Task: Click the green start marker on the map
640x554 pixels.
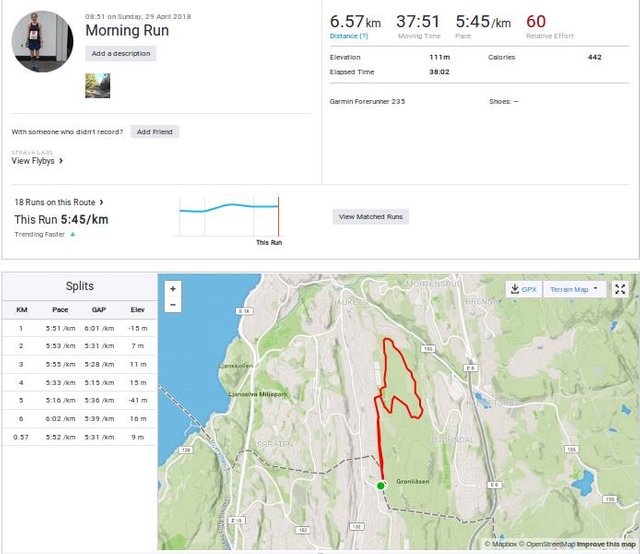Action: [381, 486]
